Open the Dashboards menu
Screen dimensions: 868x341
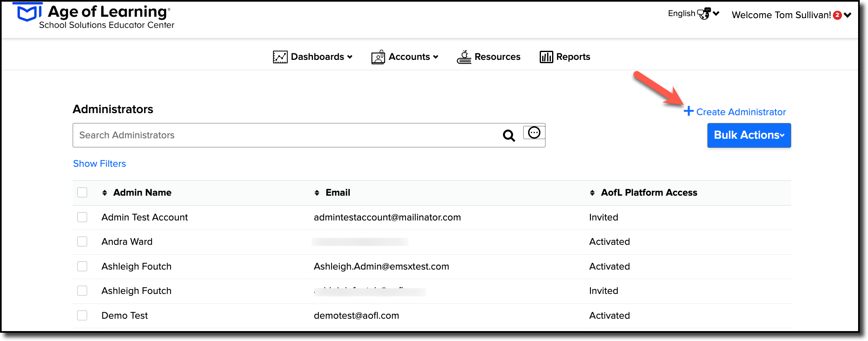[313, 57]
